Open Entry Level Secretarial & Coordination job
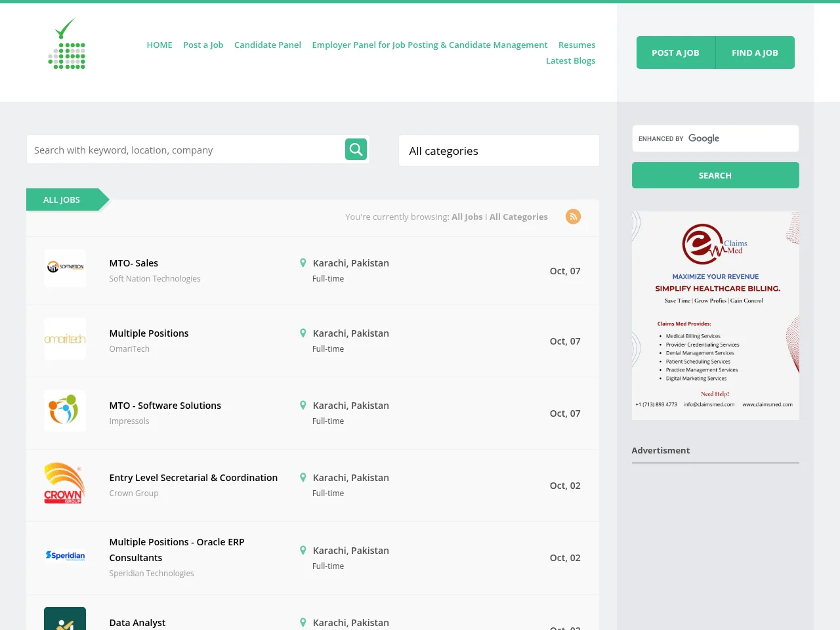Screen dimensions: 840x630 point(194,478)
